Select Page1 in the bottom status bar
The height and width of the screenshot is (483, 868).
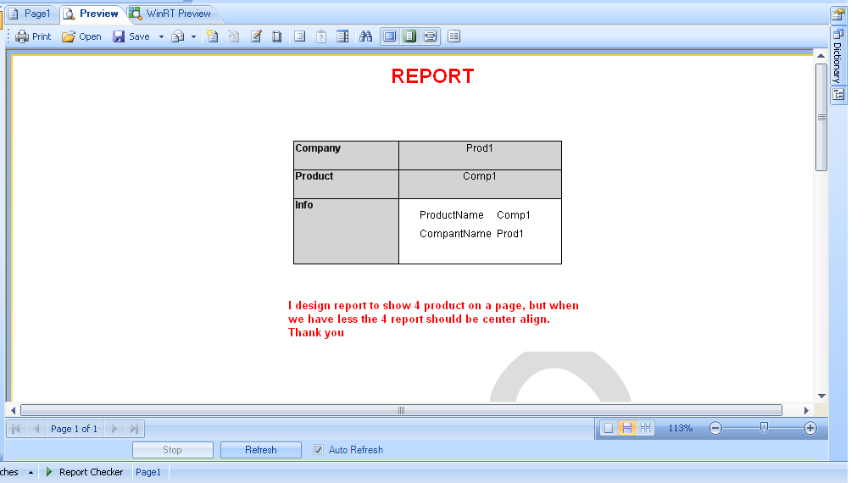tap(148, 472)
